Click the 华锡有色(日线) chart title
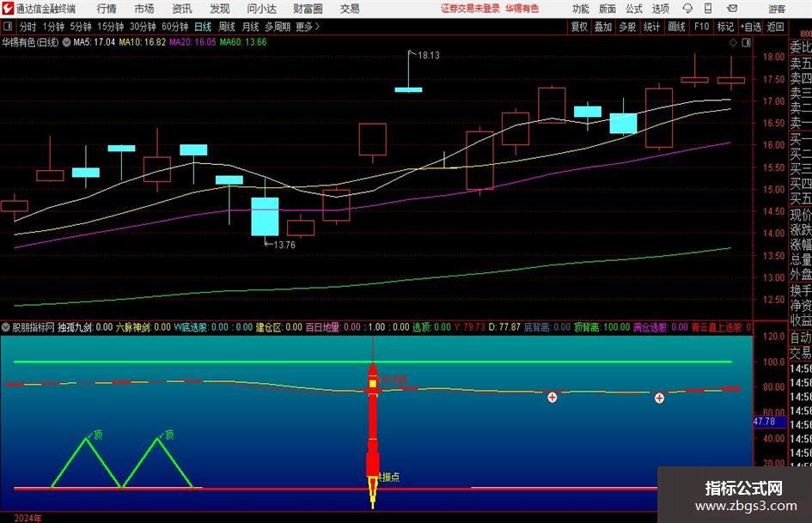This screenshot has height=523, width=812. (x=30, y=42)
